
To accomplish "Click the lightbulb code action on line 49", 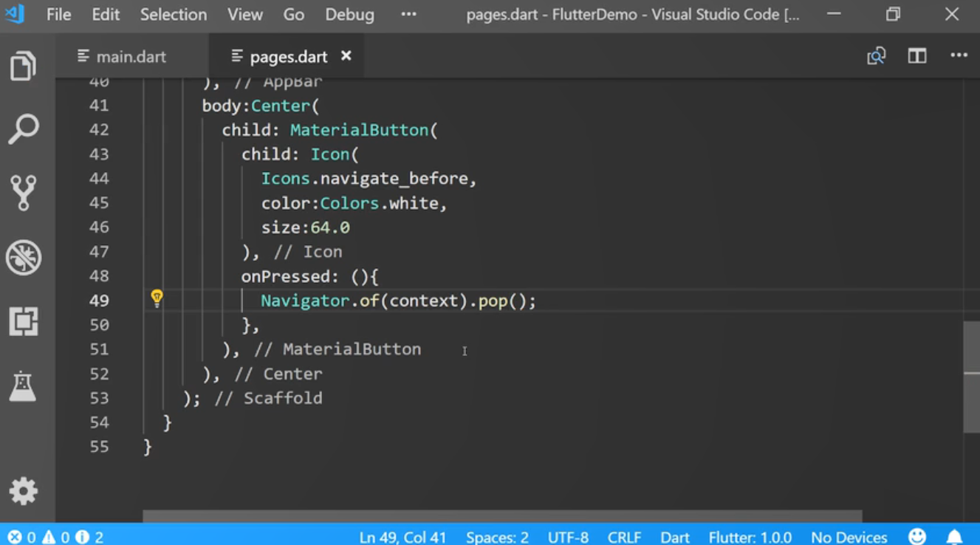I will tap(157, 298).
